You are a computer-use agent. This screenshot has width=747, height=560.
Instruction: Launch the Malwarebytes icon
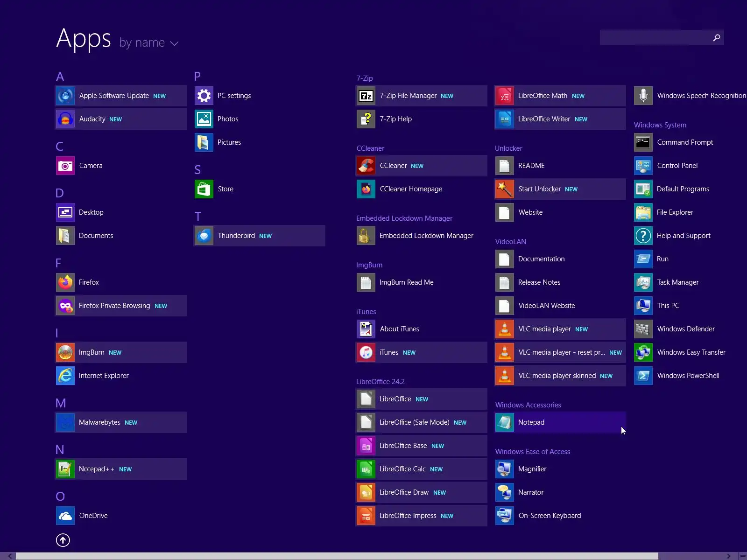(x=65, y=422)
